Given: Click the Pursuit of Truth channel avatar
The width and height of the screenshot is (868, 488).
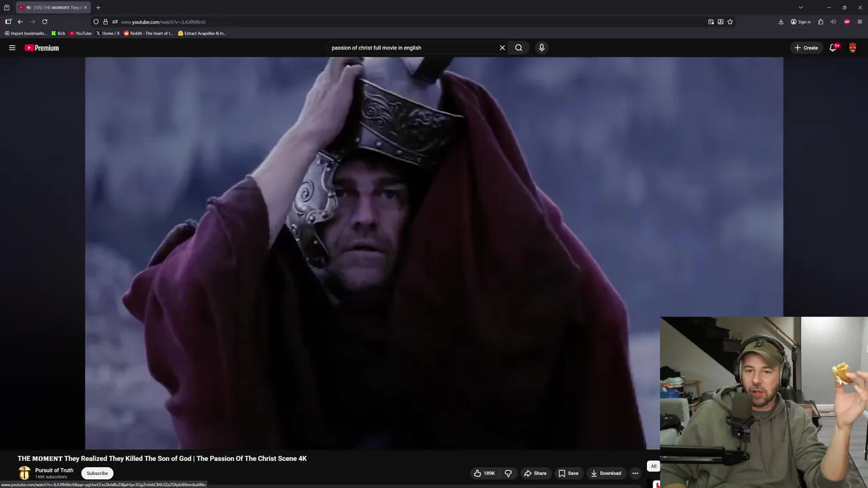Looking at the screenshot, I should pyautogui.click(x=24, y=473).
